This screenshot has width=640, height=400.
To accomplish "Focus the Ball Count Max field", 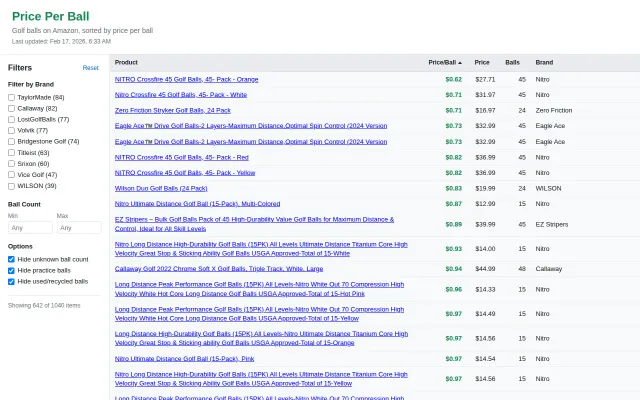I will tap(79, 228).
